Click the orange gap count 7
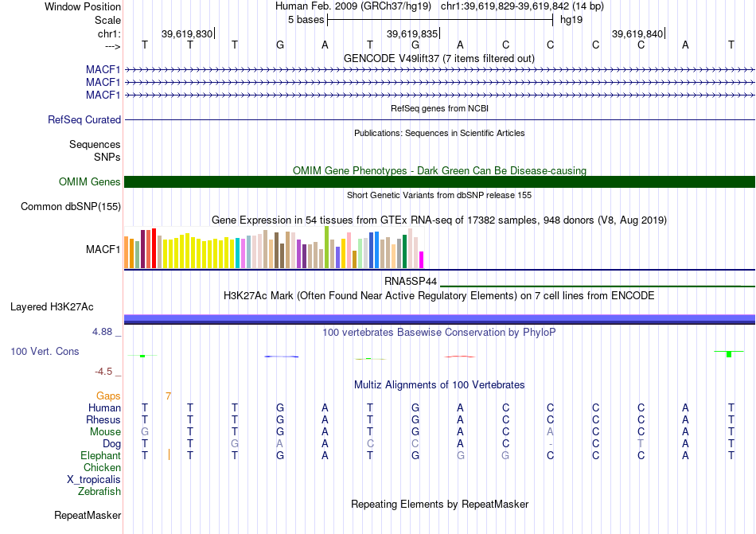The image size is (756, 534). pos(168,396)
